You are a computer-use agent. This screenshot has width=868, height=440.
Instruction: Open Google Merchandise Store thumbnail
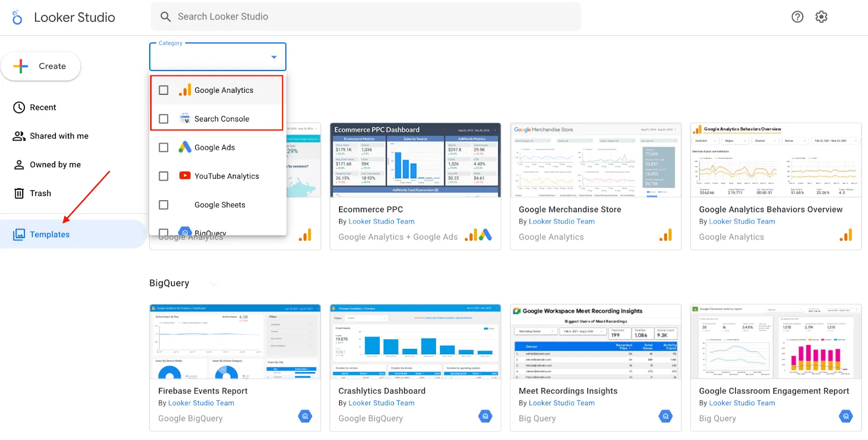[595, 160]
